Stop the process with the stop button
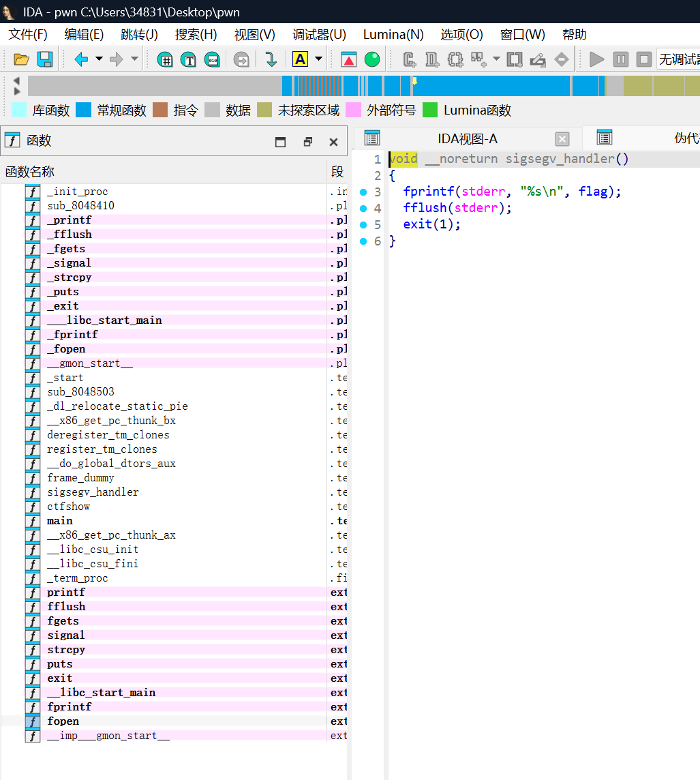The width and height of the screenshot is (700, 780). coord(644,60)
